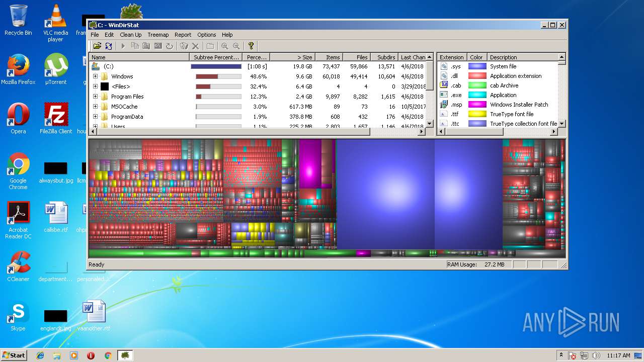This screenshot has width=644, height=362.
Task: Sort by the Size column header
Action: tap(293, 57)
